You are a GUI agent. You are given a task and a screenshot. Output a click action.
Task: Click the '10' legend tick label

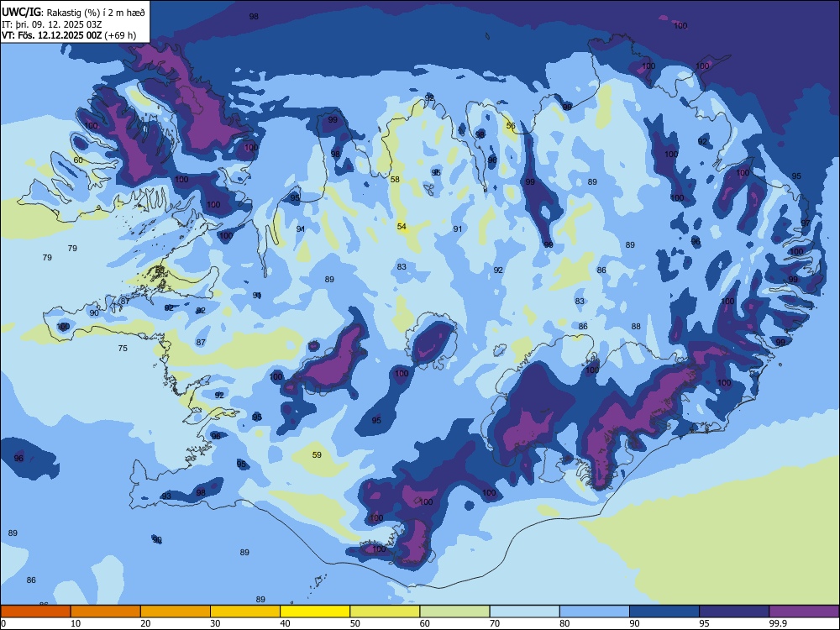76,623
